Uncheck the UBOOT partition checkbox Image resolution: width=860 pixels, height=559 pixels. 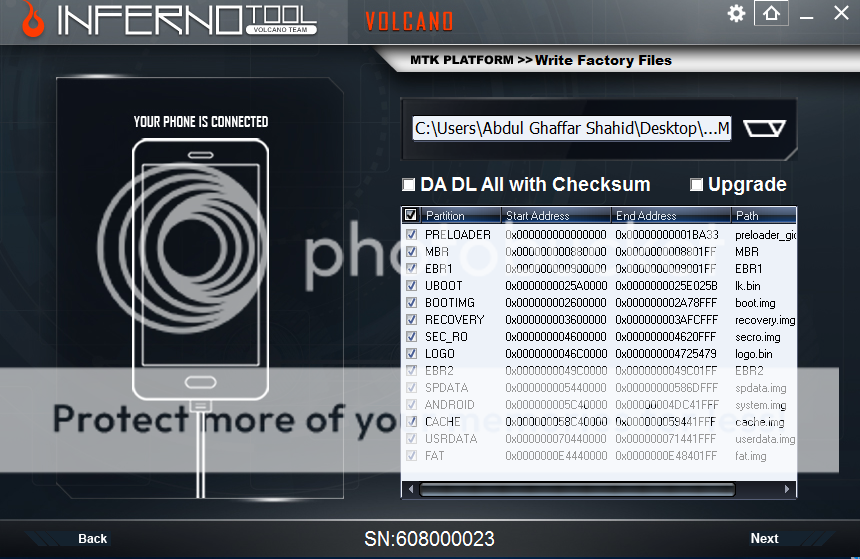[411, 285]
